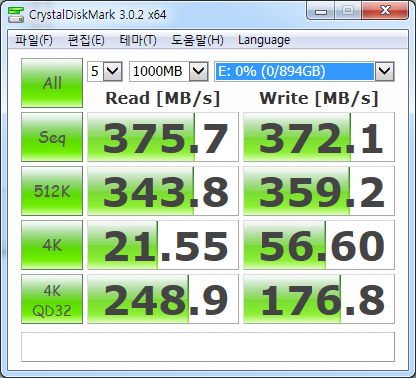Click the Read [MB/s] column header
The height and width of the screenshot is (378, 416).
163,98
